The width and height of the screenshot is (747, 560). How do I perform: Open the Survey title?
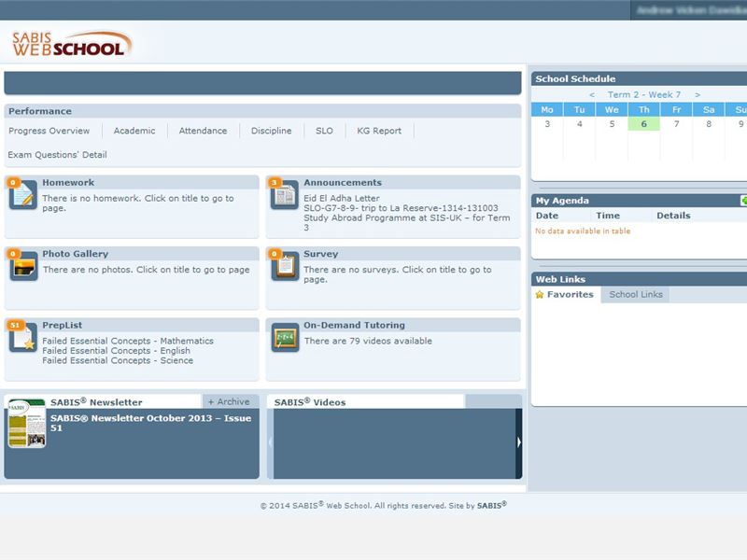(x=320, y=254)
